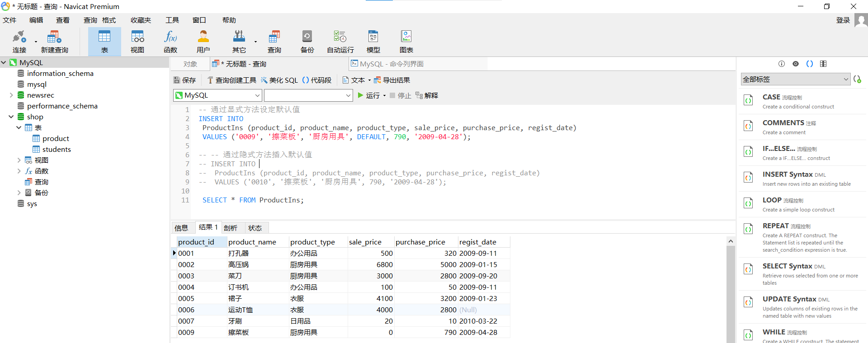This screenshot has height=343, width=868.
Task: Open dropdown arrow next to 连接
Action: click(36, 42)
